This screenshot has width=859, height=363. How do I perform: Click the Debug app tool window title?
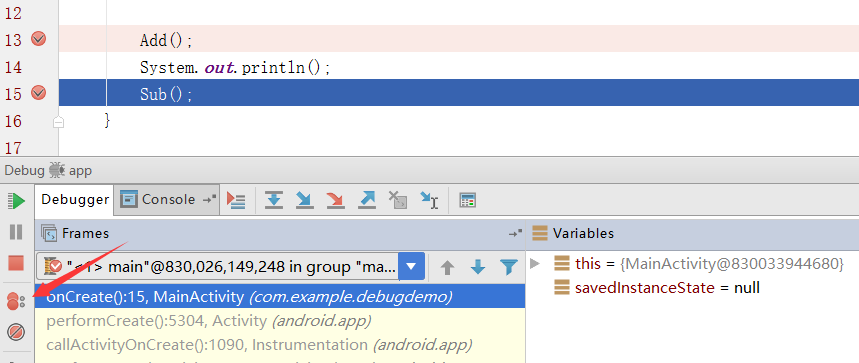(x=48, y=170)
